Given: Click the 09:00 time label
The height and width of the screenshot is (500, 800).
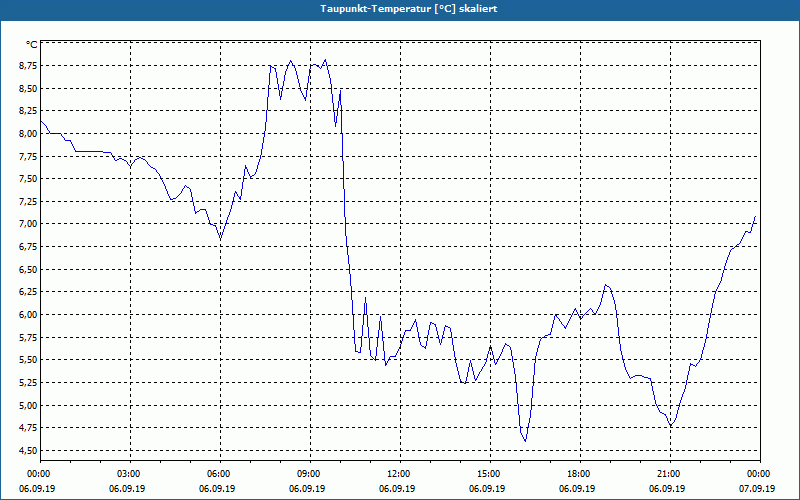Looking at the screenshot, I should (x=310, y=474).
